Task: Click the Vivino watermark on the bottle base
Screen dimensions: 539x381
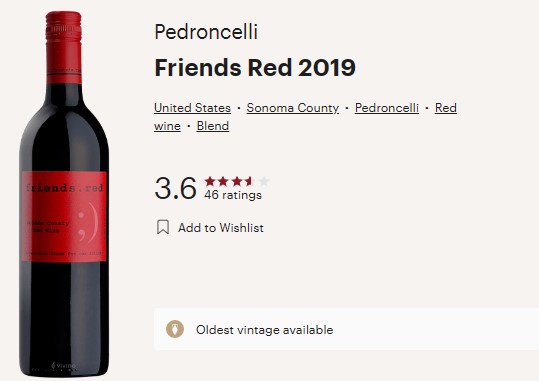Action: point(63,366)
